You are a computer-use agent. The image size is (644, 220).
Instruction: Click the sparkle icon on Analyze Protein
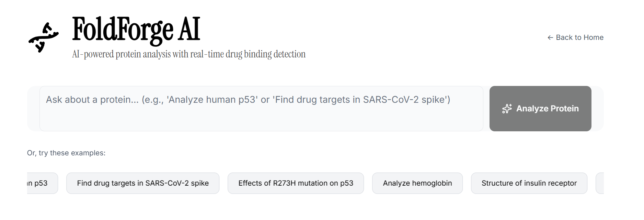pyautogui.click(x=507, y=109)
